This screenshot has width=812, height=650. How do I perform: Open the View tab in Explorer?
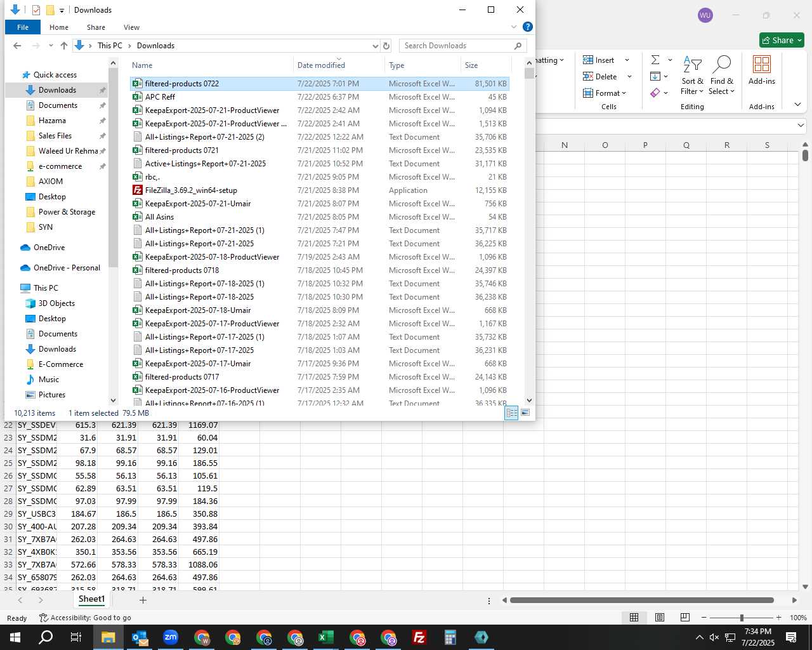click(131, 27)
